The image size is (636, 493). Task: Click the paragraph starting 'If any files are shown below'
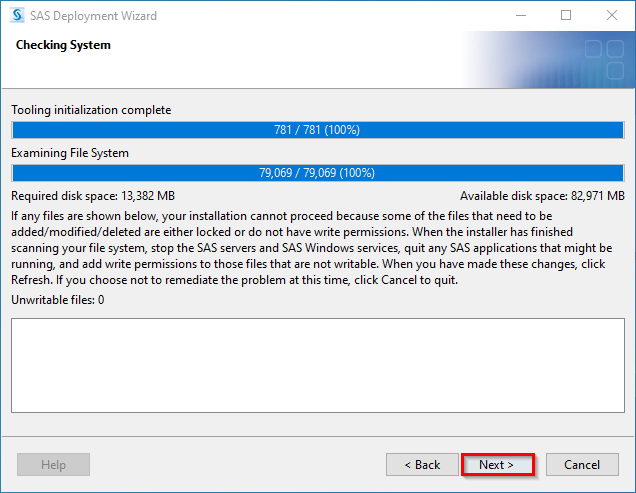[312, 248]
